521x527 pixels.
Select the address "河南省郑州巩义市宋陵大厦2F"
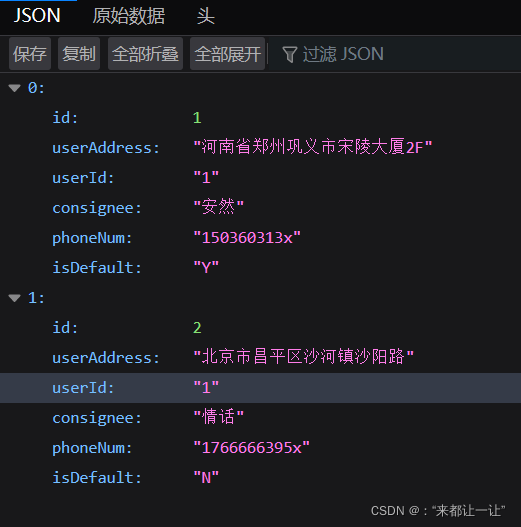313,148
